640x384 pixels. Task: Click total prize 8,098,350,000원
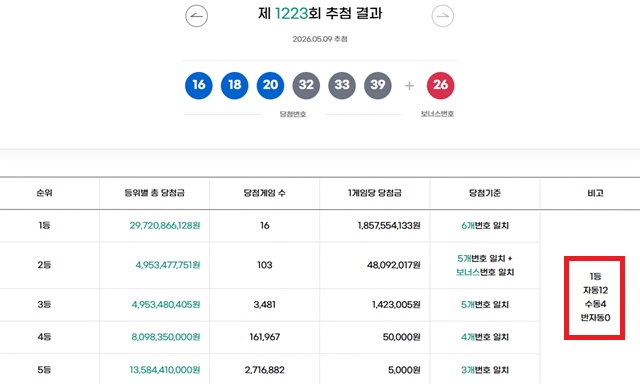pos(166,337)
